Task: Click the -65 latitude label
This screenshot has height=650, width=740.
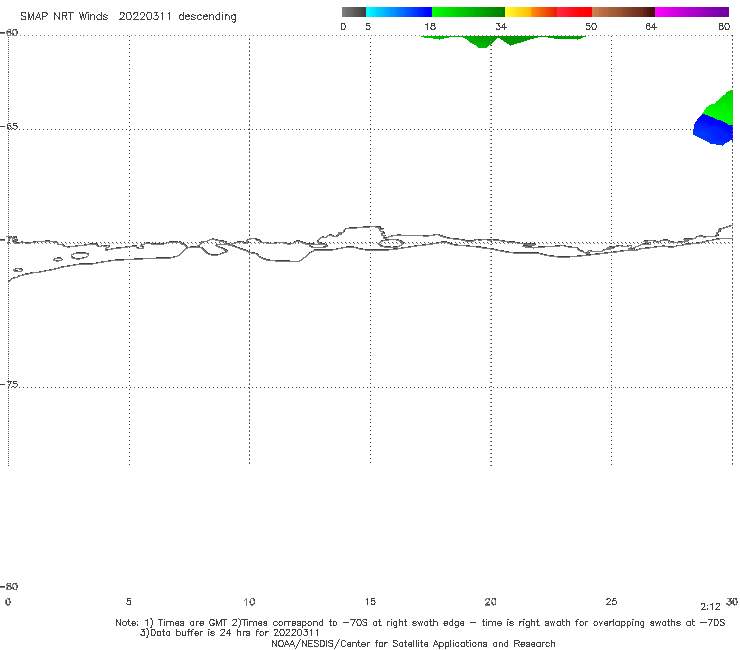Action: (9, 127)
